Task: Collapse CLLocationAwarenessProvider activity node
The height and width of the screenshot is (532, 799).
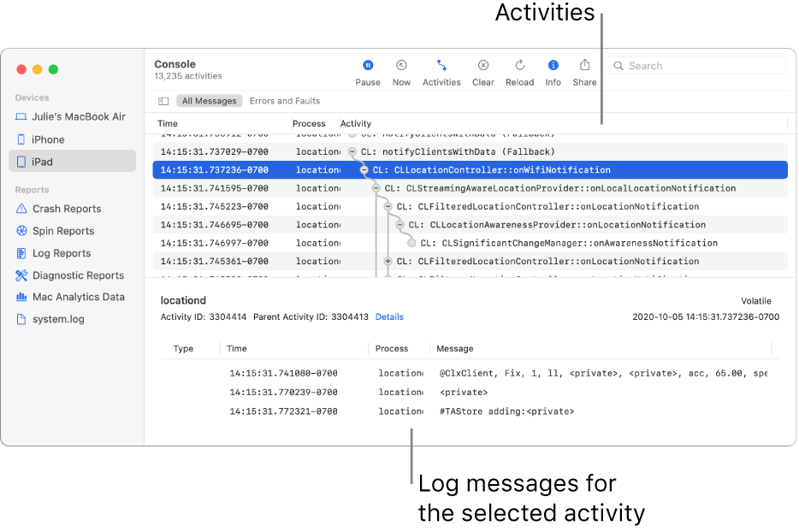Action: pos(399,225)
